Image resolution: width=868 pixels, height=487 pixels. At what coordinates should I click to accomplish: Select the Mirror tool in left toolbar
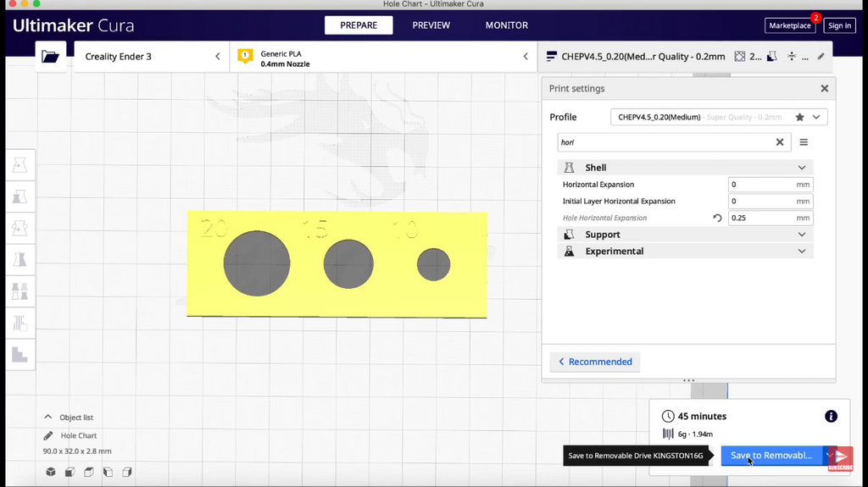pos(20,259)
